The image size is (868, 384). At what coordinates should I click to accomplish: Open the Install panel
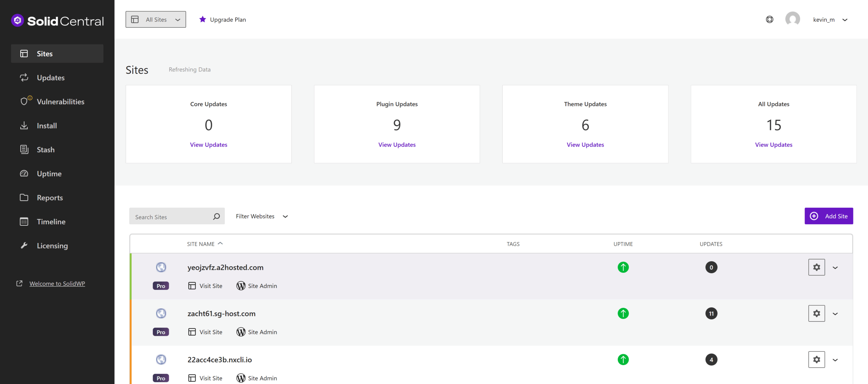tap(47, 125)
